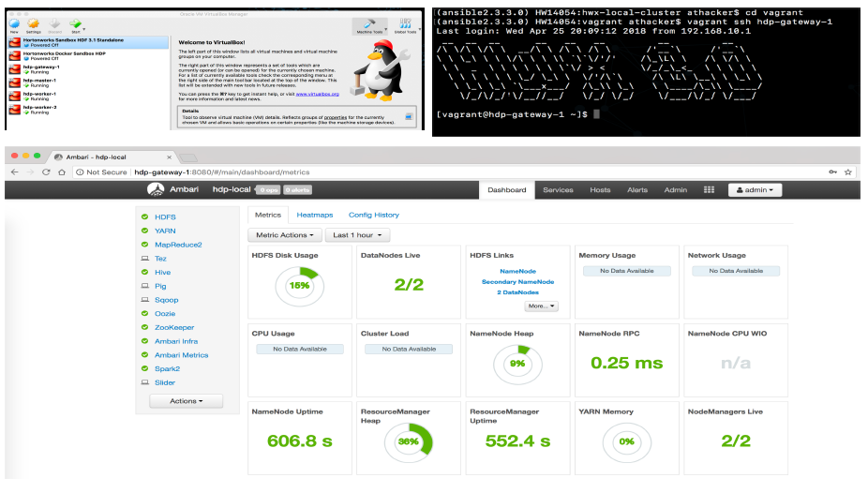Switch to the Config History sub-tab
The width and height of the screenshot is (868, 493).
tap(374, 215)
